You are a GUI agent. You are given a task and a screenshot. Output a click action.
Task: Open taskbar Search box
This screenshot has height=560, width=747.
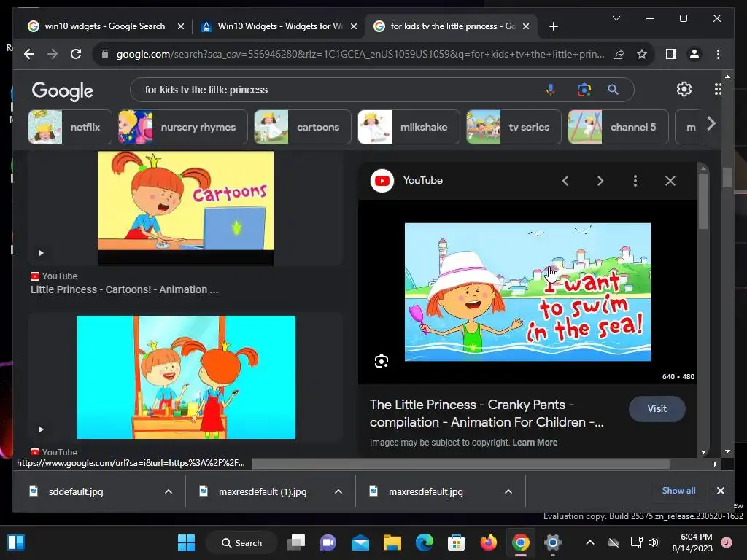[242, 542]
